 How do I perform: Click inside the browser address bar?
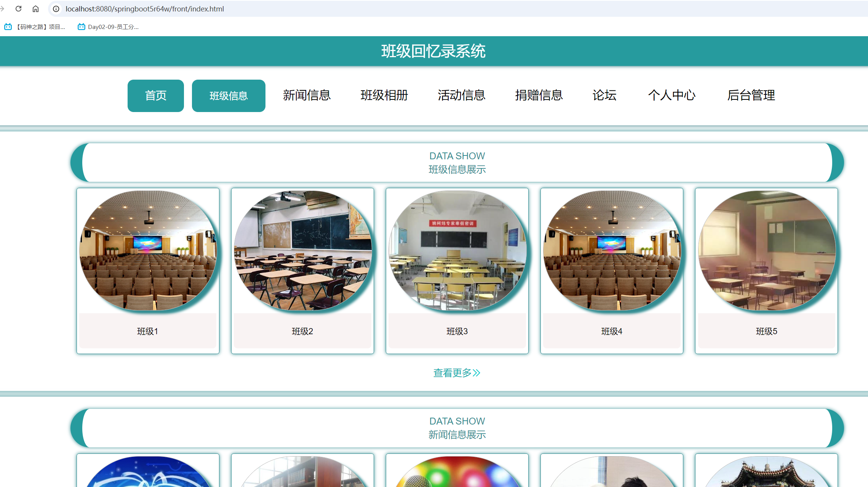[x=229, y=9]
